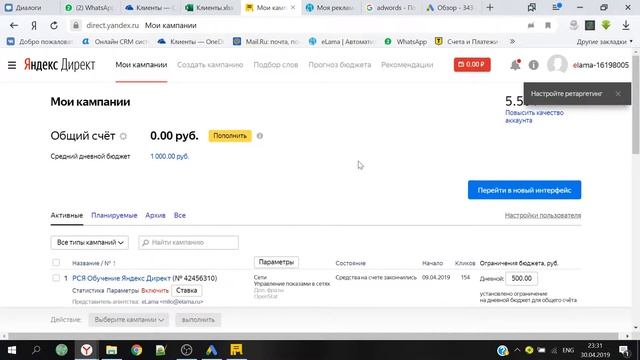Viewport: 640px width, 360px height.
Task: Open 'Другие закладки' bookmarks folder
Action: 604,42
